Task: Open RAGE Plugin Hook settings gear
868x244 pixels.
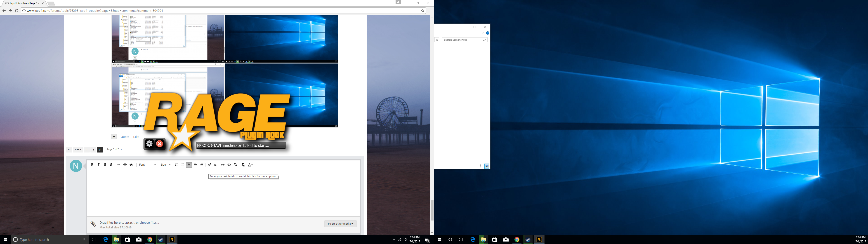Action: coord(149,144)
